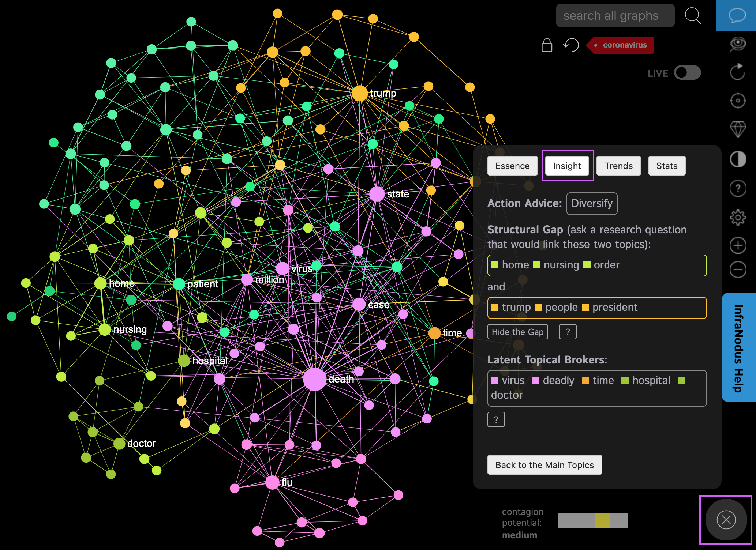
Task: Open the settings gear icon
Action: (x=738, y=218)
